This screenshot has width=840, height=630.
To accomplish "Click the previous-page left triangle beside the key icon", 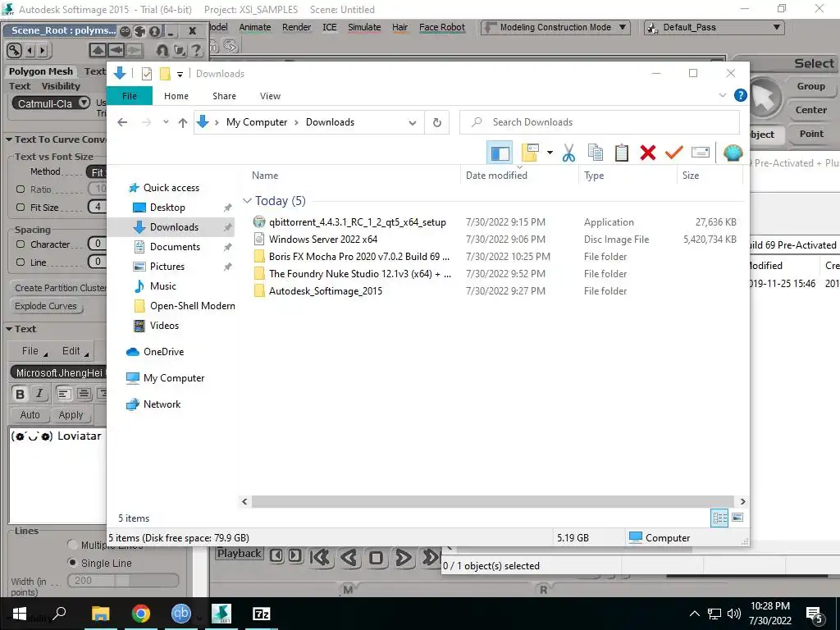I will (x=30, y=50).
